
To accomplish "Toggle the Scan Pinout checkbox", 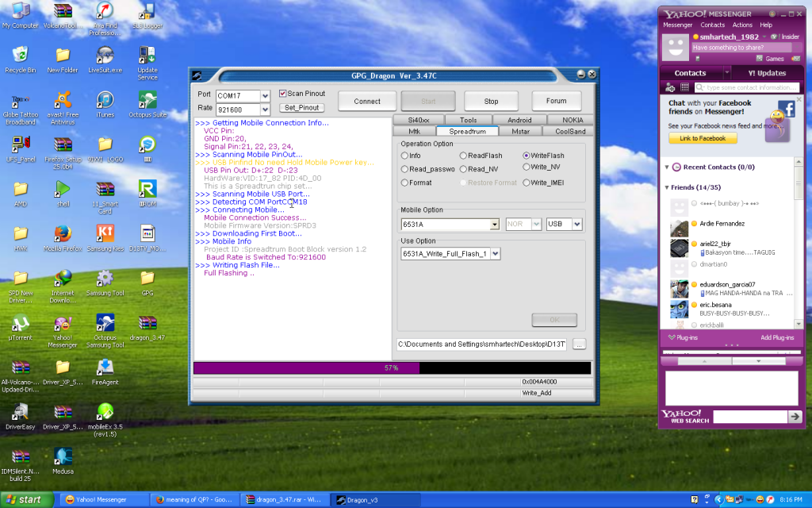I will coord(282,94).
